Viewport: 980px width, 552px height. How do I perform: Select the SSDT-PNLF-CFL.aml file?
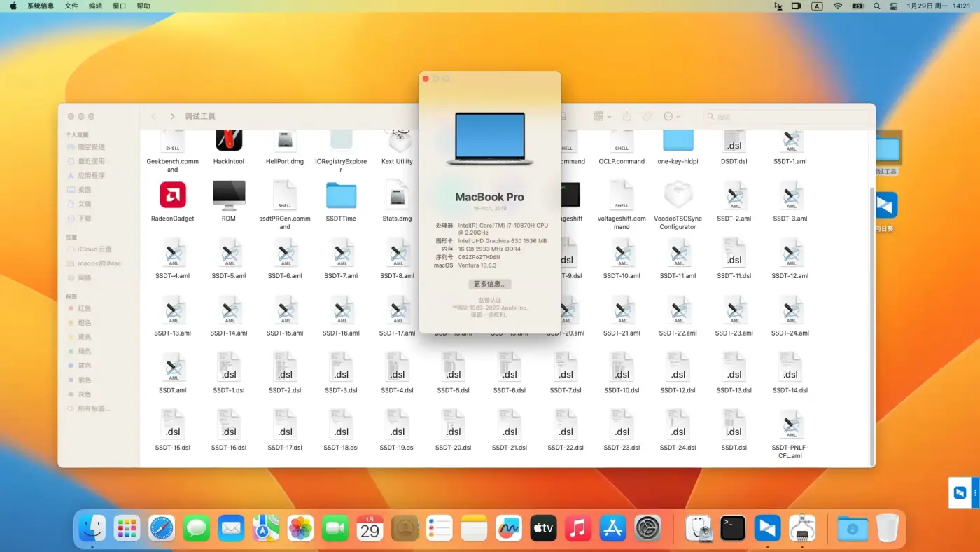[x=790, y=425]
